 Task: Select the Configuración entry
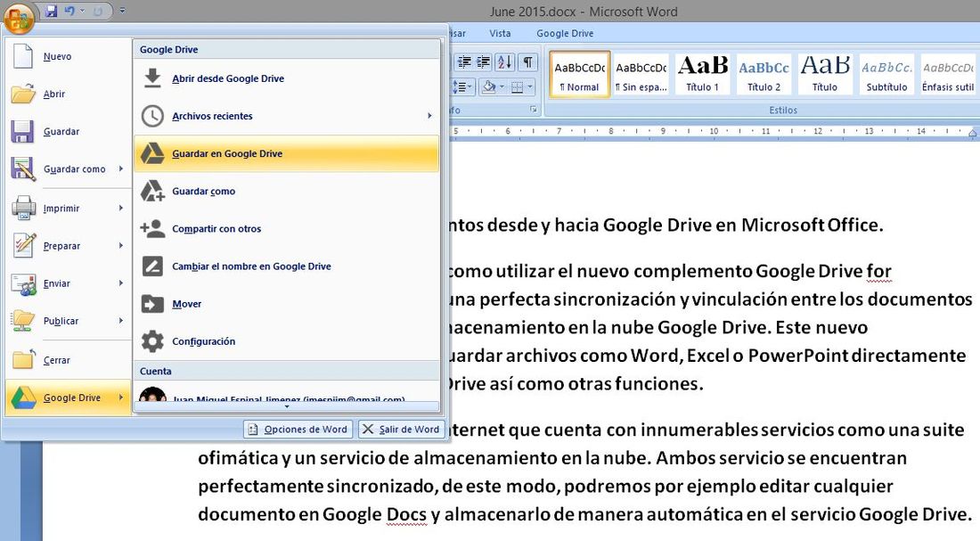coord(287,341)
